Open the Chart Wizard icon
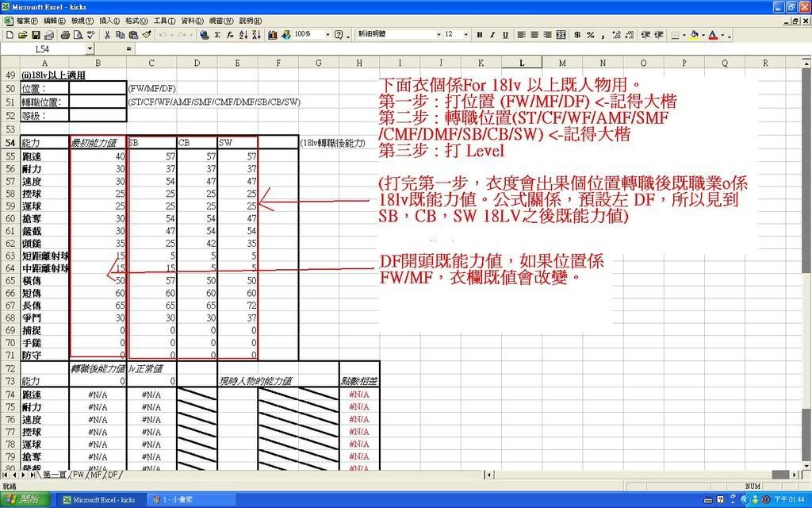 pos(273,35)
